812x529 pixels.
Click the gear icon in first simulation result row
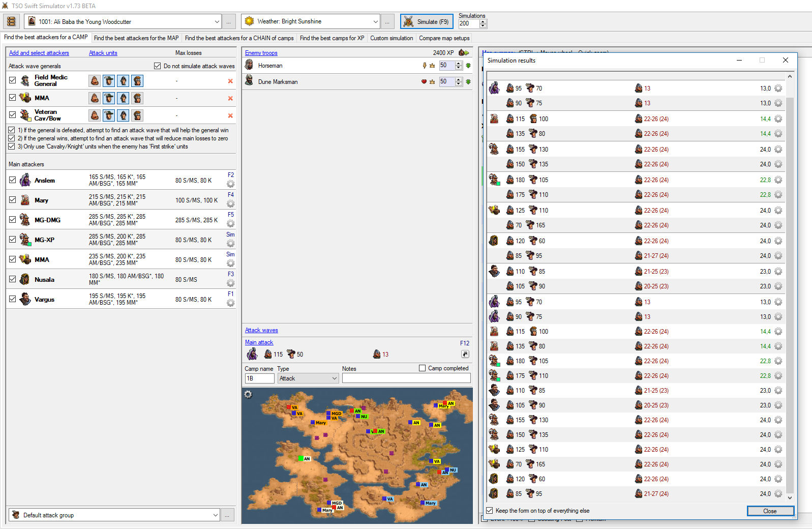coord(778,89)
